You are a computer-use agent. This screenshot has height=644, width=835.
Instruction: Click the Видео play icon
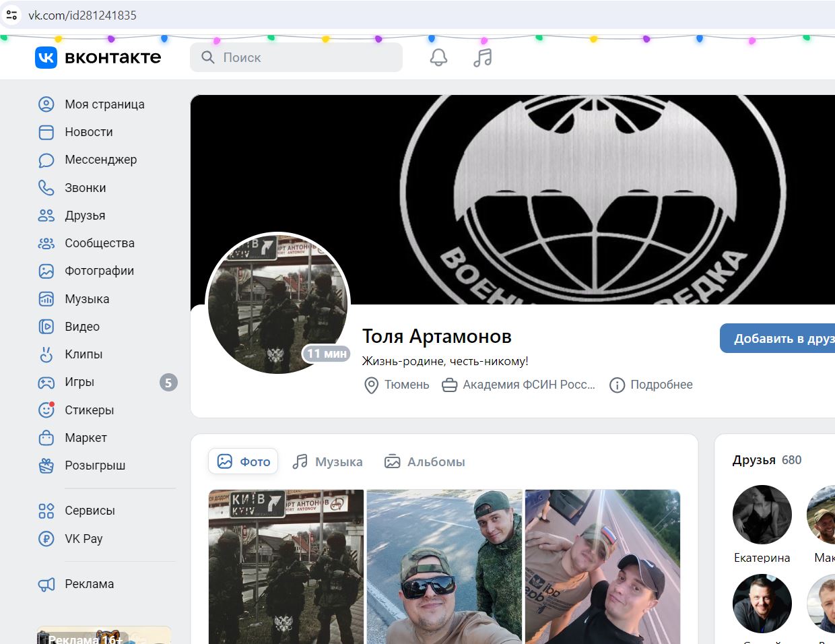(46, 327)
